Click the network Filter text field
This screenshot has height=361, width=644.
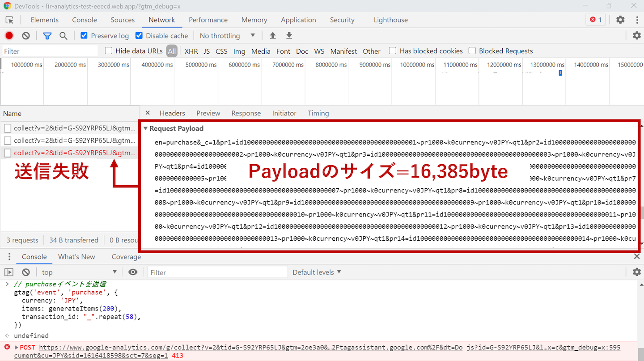49,51
